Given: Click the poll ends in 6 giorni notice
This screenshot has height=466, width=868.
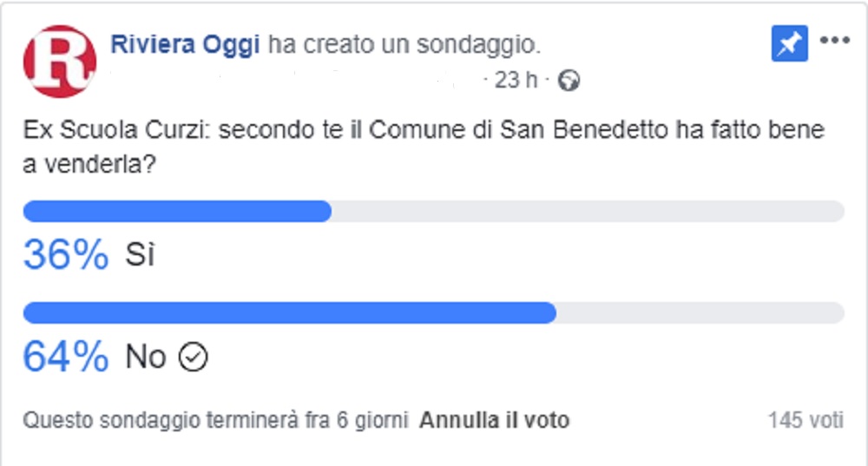Looking at the screenshot, I should (x=215, y=420).
